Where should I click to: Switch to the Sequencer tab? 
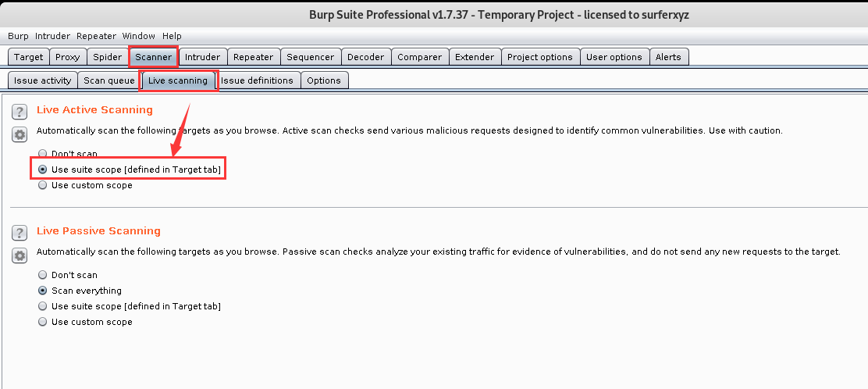[x=310, y=57]
